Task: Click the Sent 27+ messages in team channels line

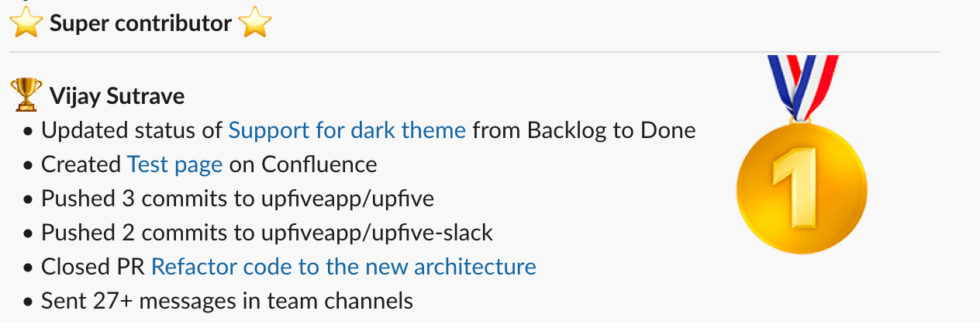Action: point(227,301)
